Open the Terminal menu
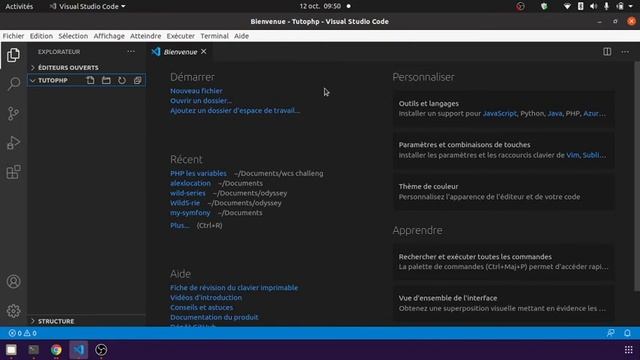 click(x=214, y=36)
